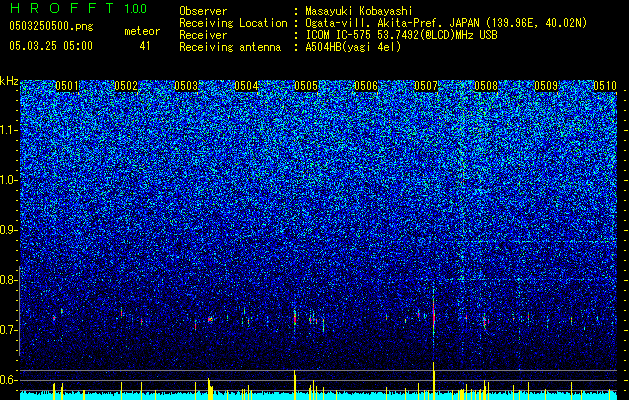Image resolution: width=629 pixels, height=400 pixels.
Task: Click the kHz axis unit label
Action: pyautogui.click(x=9, y=81)
